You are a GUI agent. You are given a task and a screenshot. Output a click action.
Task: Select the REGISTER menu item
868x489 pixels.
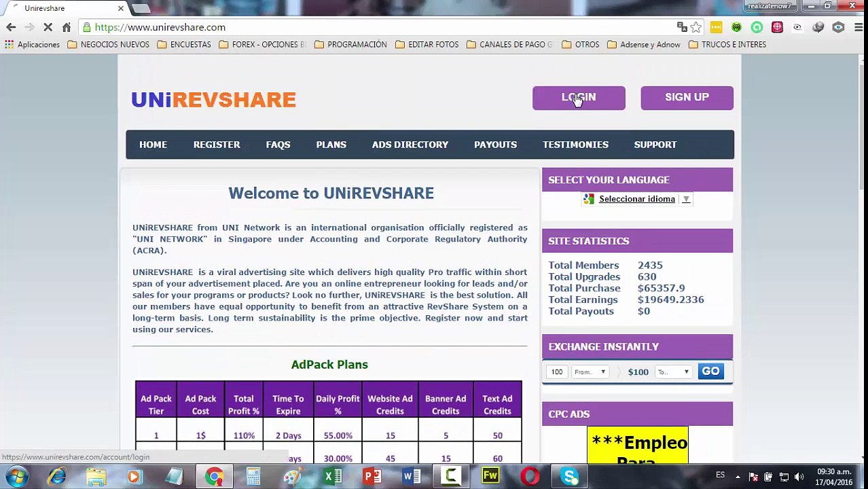[217, 145]
